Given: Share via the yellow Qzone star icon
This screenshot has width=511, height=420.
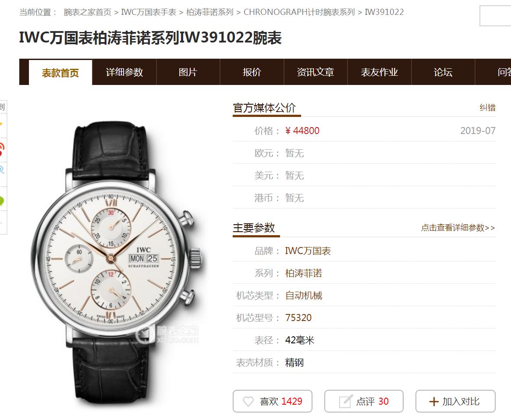Looking at the screenshot, I should coord(1,124).
